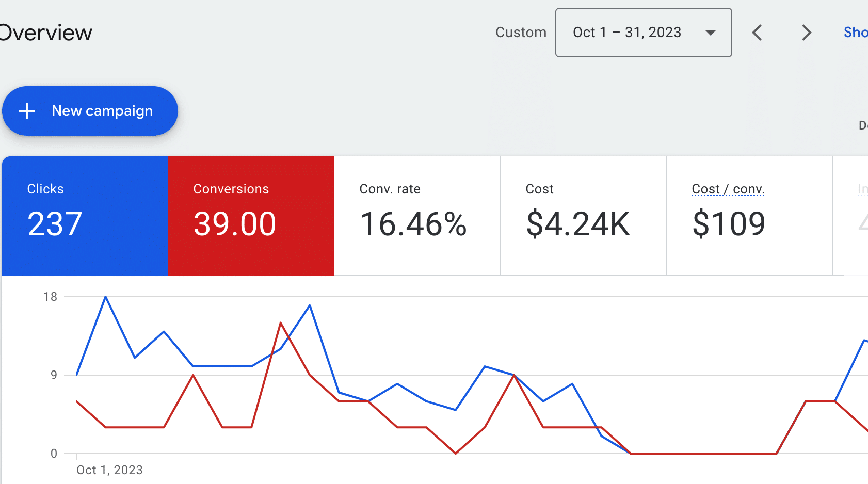Image resolution: width=868 pixels, height=484 pixels.
Task: Click the red Conversions line peak
Action: 280,323
